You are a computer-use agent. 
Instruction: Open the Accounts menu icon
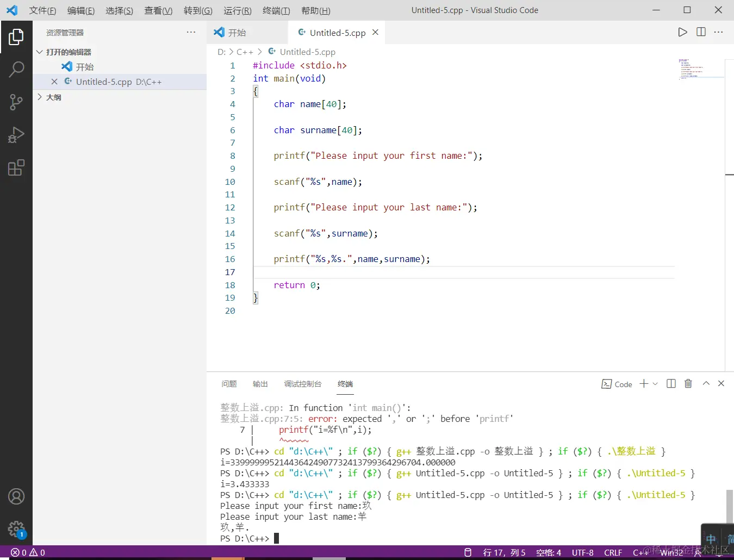tap(16, 496)
